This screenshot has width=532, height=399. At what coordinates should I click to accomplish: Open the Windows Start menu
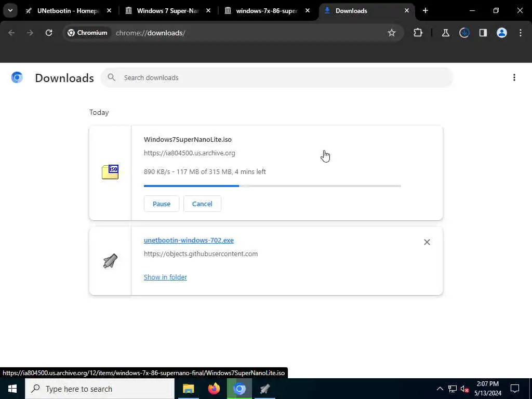click(x=12, y=389)
